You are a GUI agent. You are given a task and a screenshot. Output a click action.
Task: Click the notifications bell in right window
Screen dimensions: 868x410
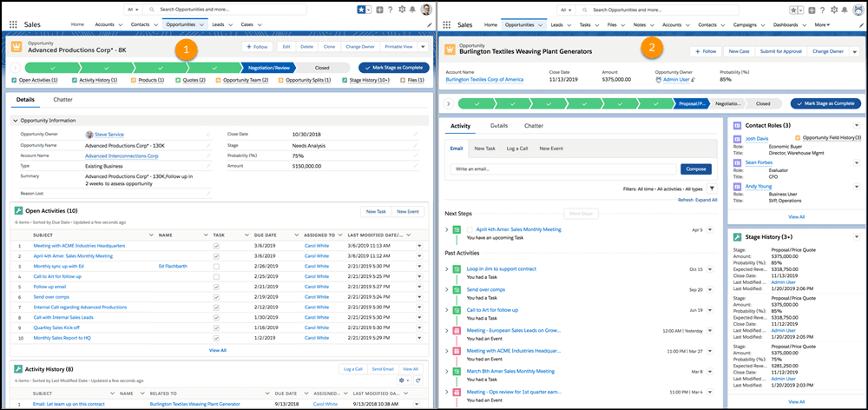click(x=845, y=9)
